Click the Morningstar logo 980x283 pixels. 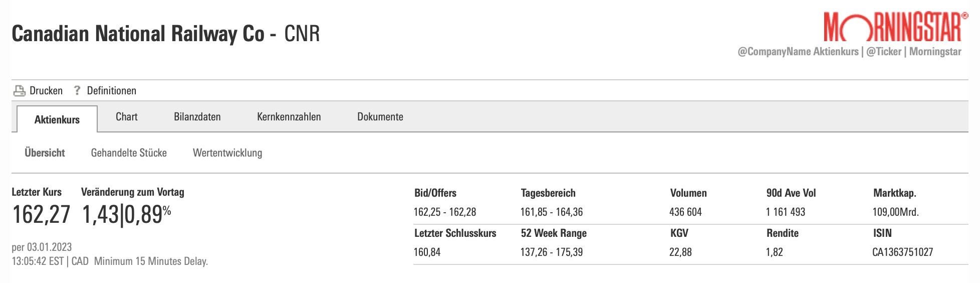(x=892, y=28)
